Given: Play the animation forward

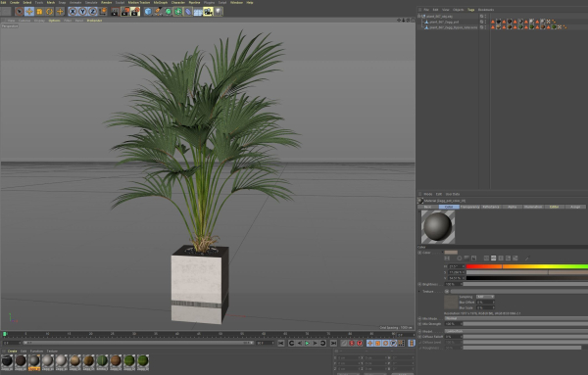Looking at the screenshot, I should pos(307,343).
